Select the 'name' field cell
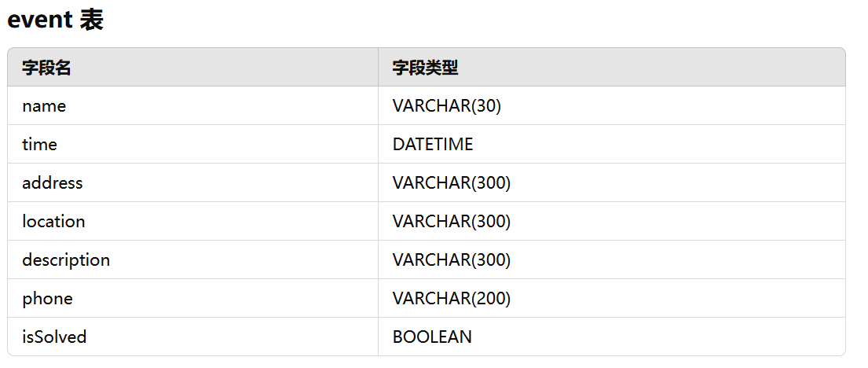The height and width of the screenshot is (368, 868). coord(44,106)
